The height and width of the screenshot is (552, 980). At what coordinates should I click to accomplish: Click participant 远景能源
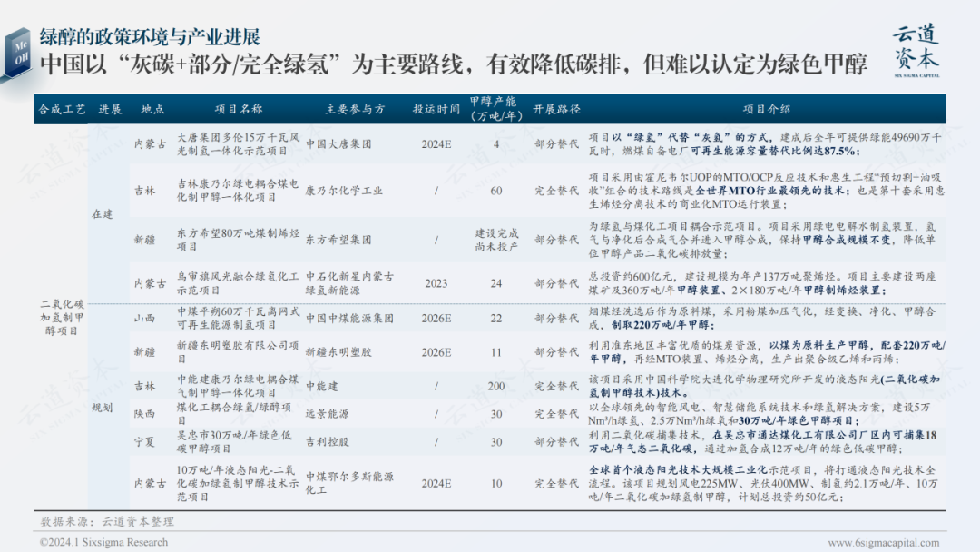click(327, 414)
